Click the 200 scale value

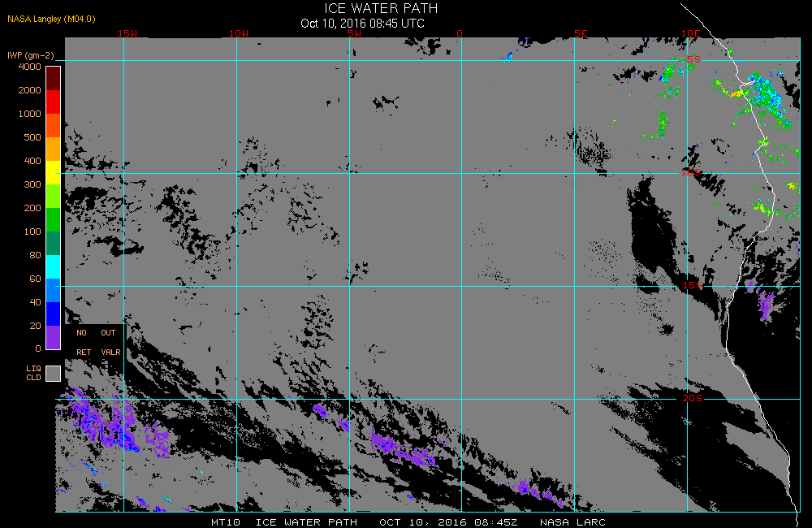[x=32, y=208]
